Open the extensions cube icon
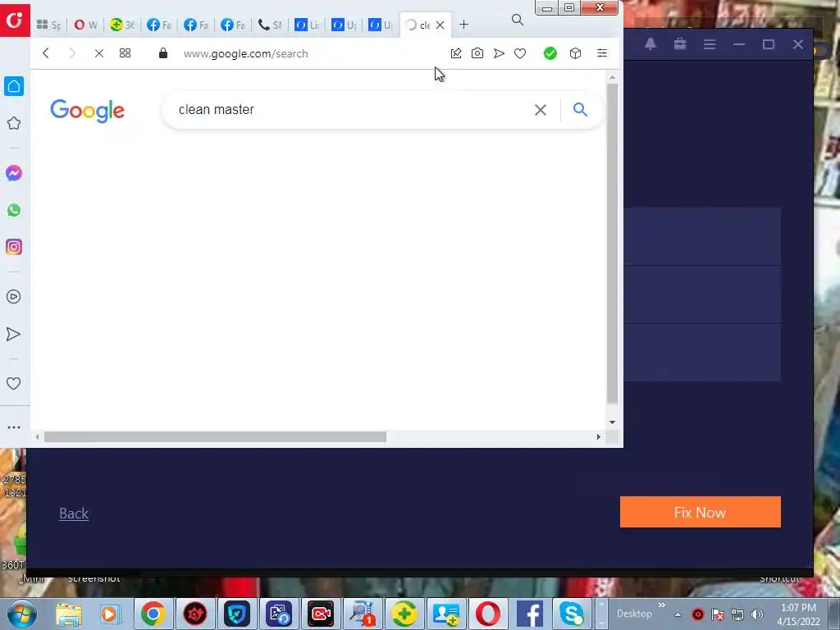This screenshot has height=630, width=840. 575,53
